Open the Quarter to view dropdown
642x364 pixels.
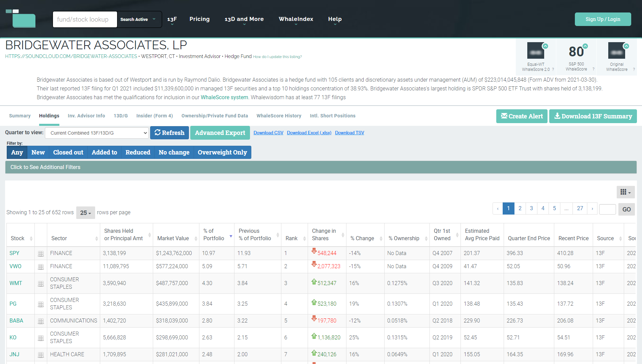[97, 133]
